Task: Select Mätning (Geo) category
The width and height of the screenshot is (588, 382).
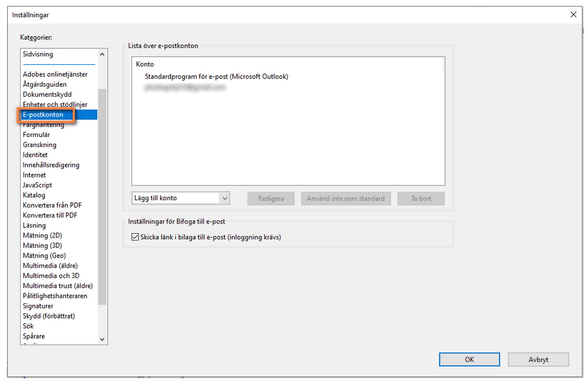Action: 44,256
